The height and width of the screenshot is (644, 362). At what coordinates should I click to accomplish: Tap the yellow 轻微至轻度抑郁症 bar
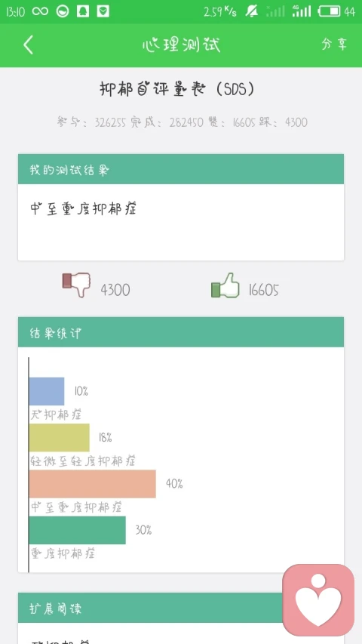pos(60,438)
